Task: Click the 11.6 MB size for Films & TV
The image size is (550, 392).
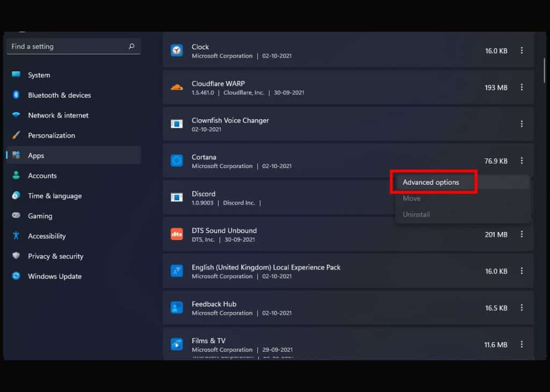Action: pyautogui.click(x=496, y=345)
